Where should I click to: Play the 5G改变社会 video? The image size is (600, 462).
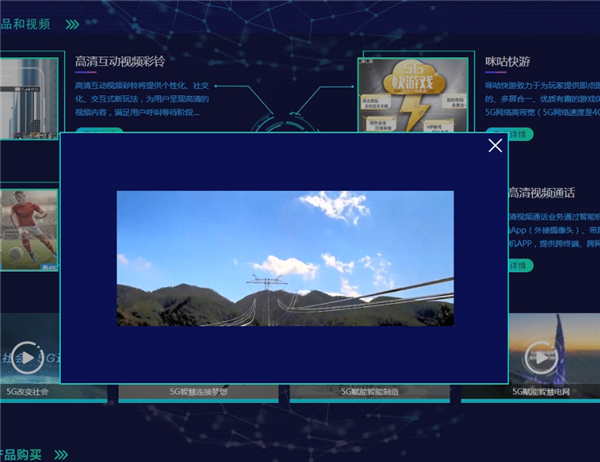tap(28, 358)
